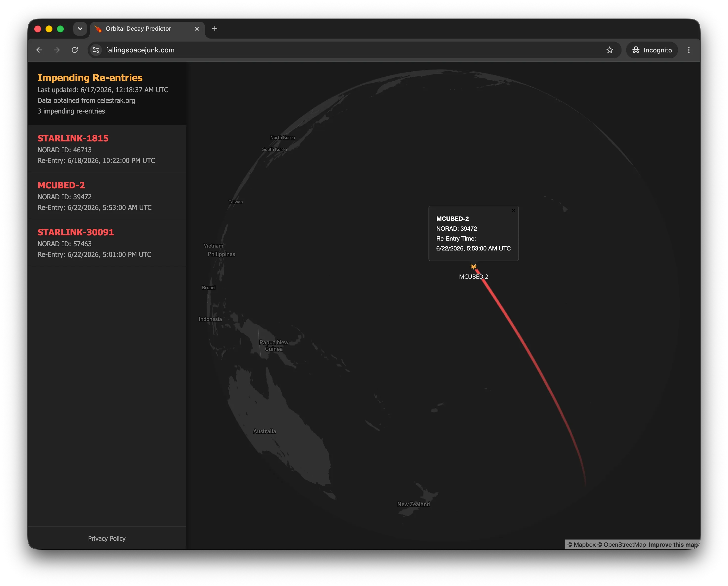This screenshot has height=586, width=728.
Task: Select MCUBED-2 in the re-entry list
Action: (107, 196)
